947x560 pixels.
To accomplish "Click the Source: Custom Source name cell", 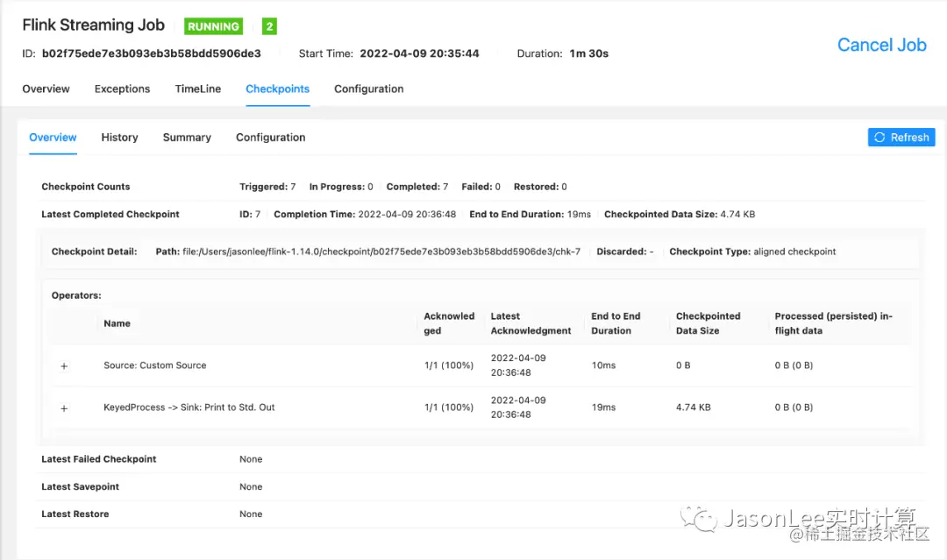I will [x=154, y=365].
